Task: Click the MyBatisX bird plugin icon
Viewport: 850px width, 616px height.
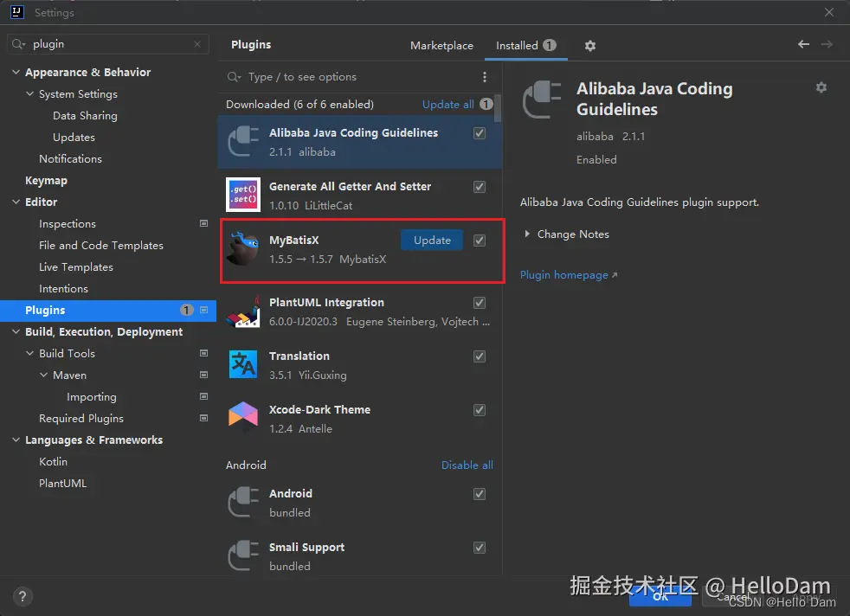Action: coord(243,248)
